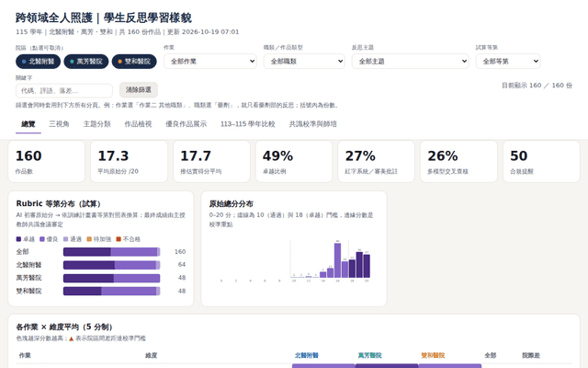The image size is (588, 368).
Task: Click the 50 合規提醒 card
Action: coord(541,162)
